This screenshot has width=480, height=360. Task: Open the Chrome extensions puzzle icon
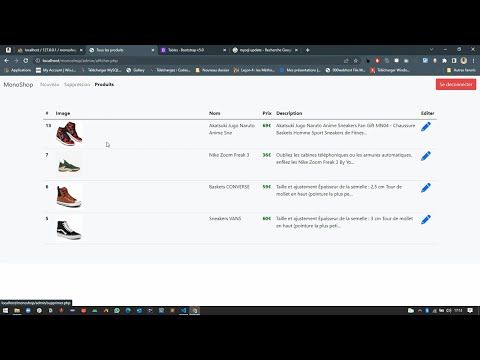click(444, 61)
